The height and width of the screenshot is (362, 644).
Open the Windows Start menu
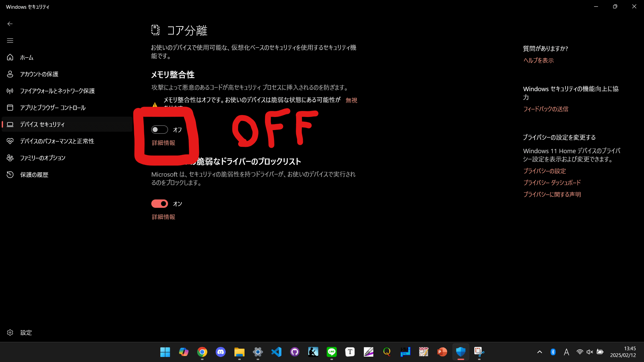165,352
